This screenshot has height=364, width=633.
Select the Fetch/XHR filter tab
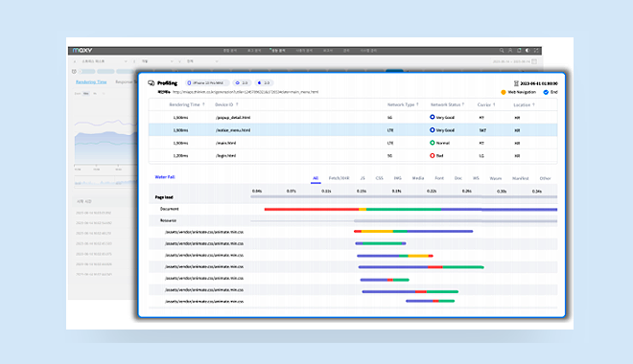coord(340,178)
